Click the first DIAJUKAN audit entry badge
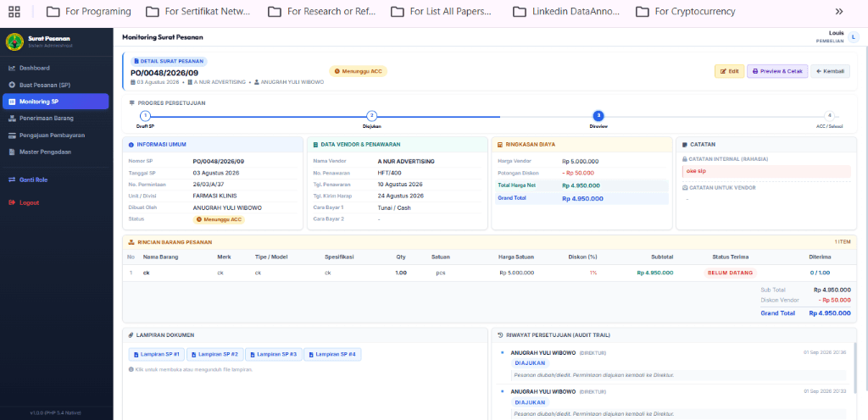The image size is (868, 420). pos(531,363)
